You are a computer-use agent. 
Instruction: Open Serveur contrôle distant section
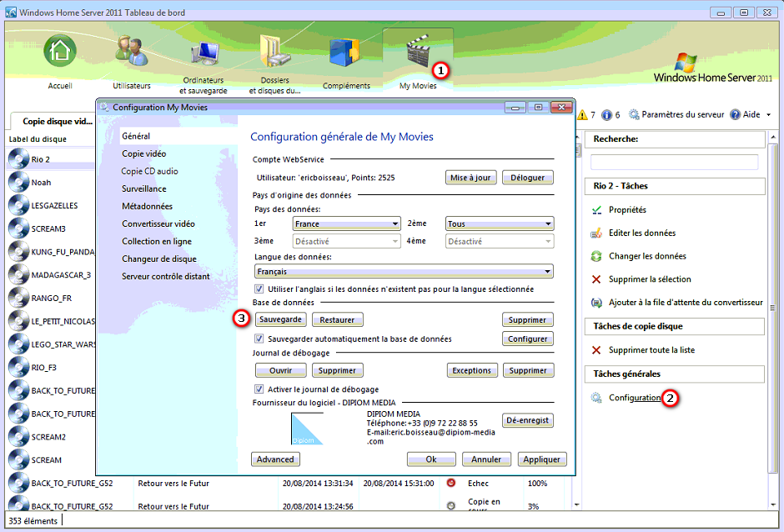pos(165,276)
